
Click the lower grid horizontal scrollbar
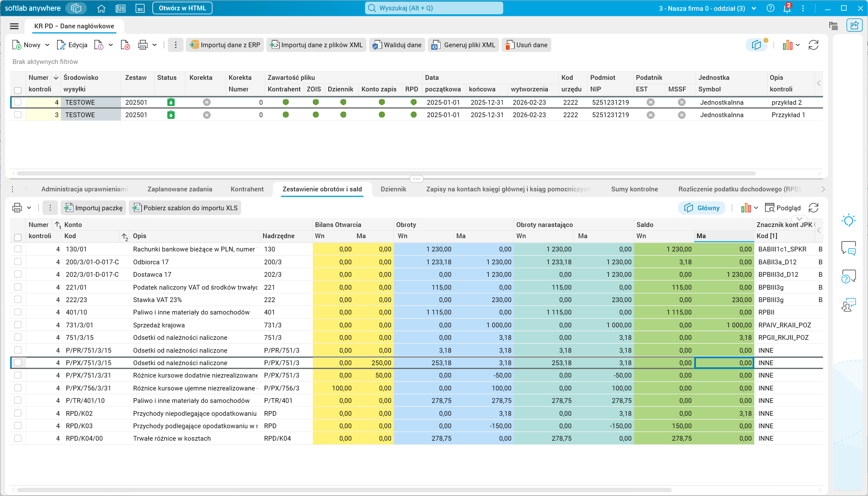point(344,490)
